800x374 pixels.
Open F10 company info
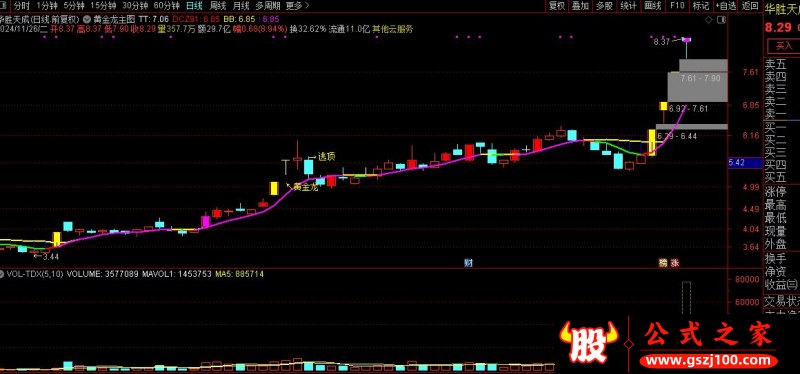coord(677,6)
